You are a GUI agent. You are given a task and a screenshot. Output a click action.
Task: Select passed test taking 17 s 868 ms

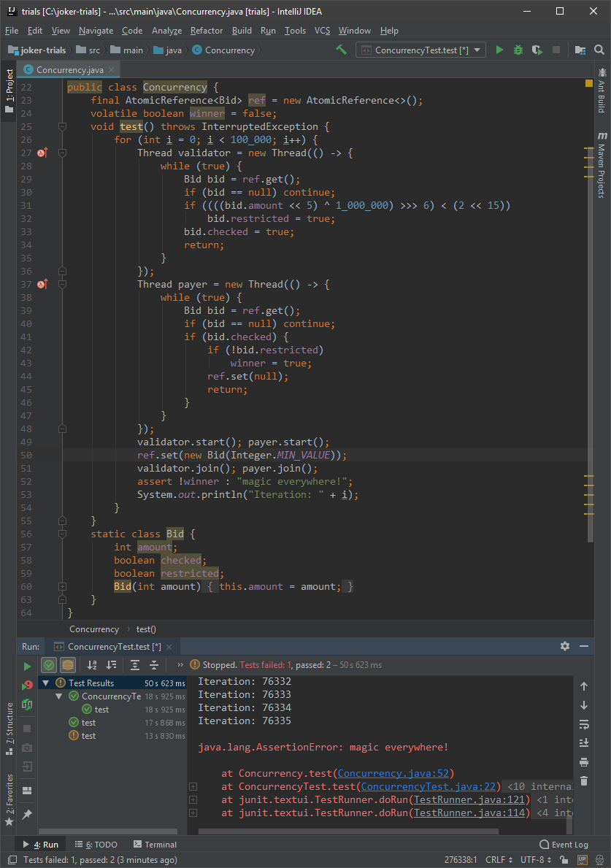[88, 723]
